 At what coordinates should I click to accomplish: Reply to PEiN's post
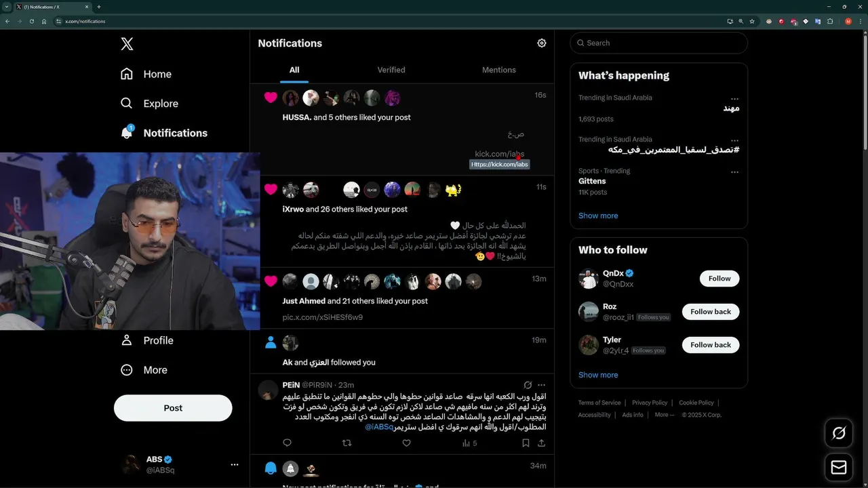tap(287, 443)
